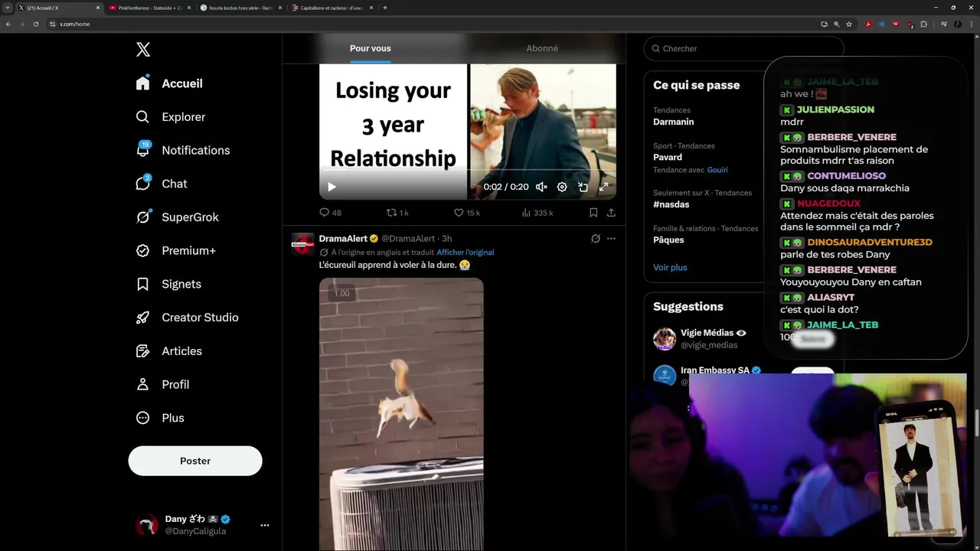This screenshot has width=980, height=551.
Task: Open the Premium+ badge icon
Action: click(x=142, y=251)
